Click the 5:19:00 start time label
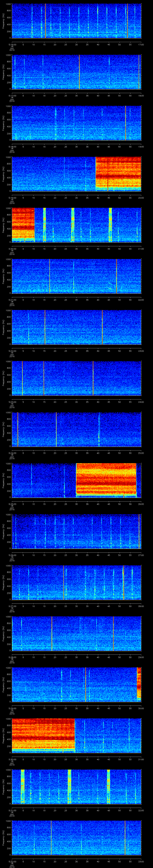This screenshot has width=153, height=868. click(x=12, y=198)
